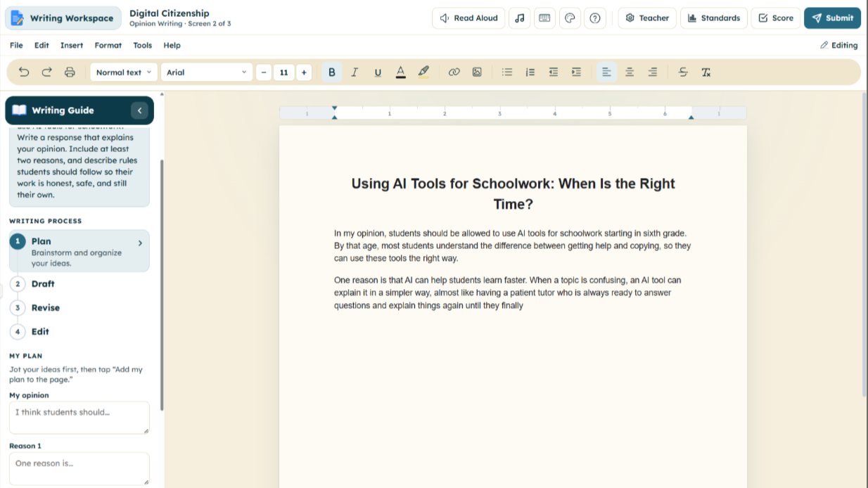868x488 pixels.
Task: Click the Writing Guide book icon
Action: [x=20, y=110]
